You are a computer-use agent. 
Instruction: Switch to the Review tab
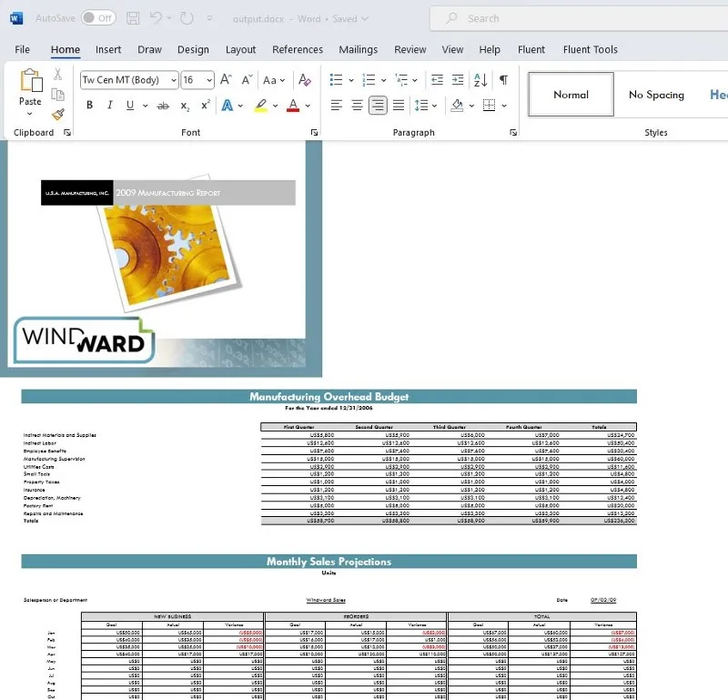coord(410,49)
